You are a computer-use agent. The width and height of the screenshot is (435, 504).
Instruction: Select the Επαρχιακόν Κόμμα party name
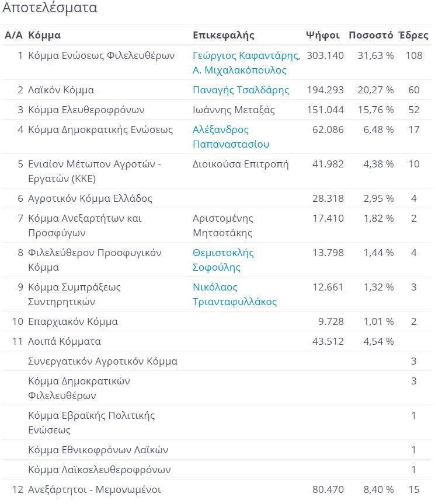pyautogui.click(x=73, y=322)
